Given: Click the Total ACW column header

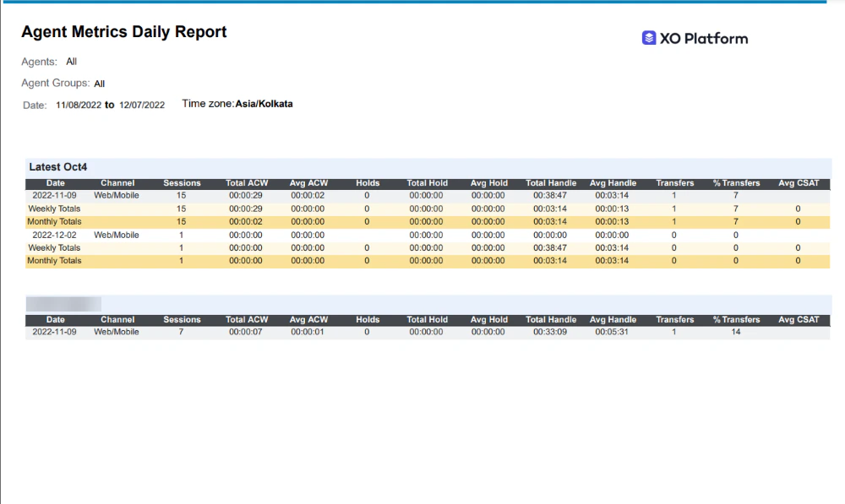Looking at the screenshot, I should point(247,183).
